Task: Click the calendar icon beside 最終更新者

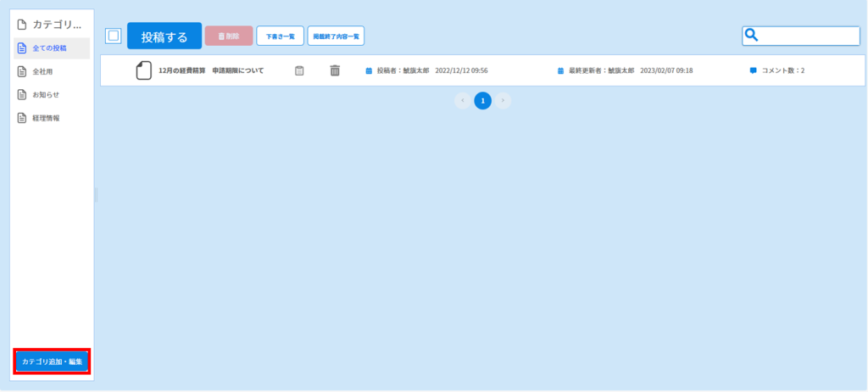Action: click(x=561, y=71)
